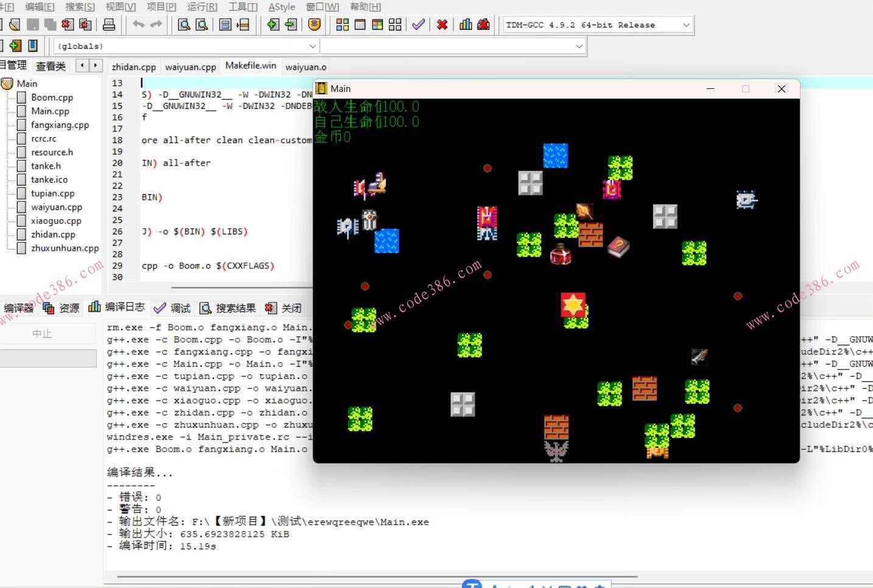The height and width of the screenshot is (588, 873).
Task: Open the 视图[V] menu
Action: (121, 7)
